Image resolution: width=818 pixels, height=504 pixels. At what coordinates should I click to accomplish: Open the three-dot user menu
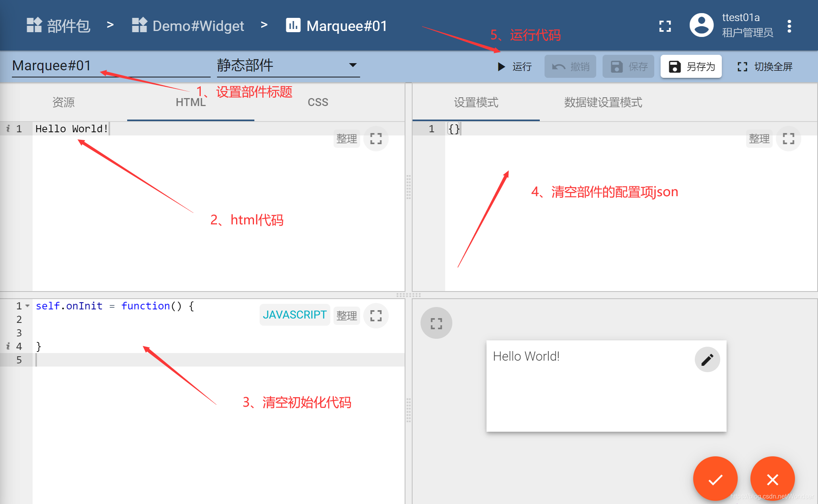(789, 26)
